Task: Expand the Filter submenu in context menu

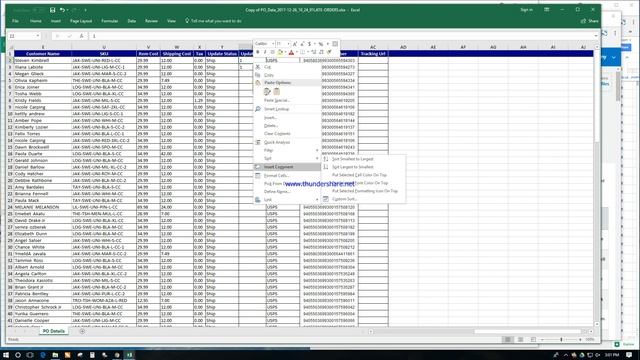Action: click(x=287, y=151)
